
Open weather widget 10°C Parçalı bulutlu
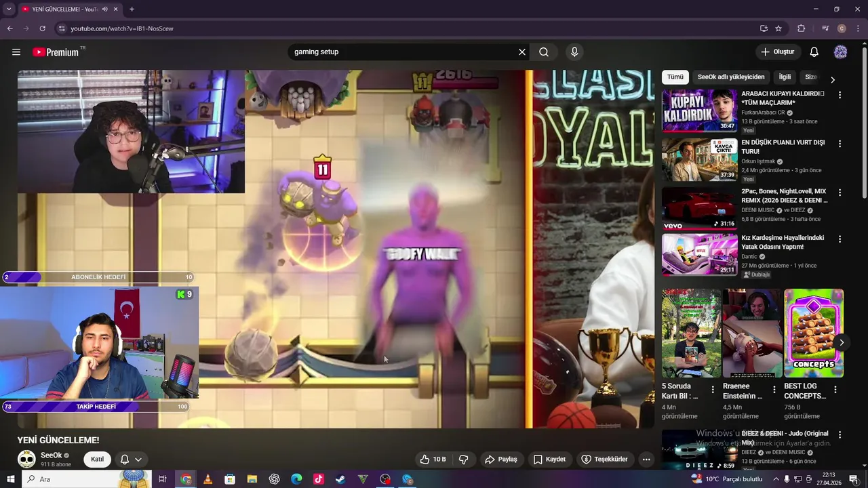click(x=726, y=479)
